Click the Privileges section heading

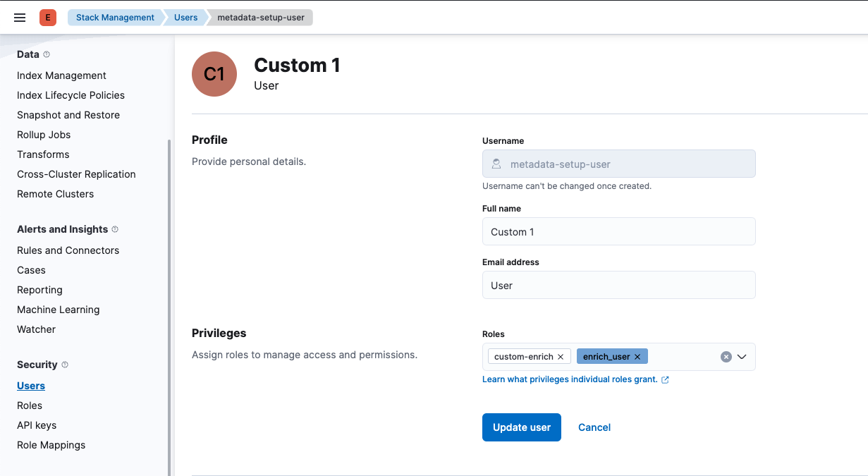click(219, 333)
